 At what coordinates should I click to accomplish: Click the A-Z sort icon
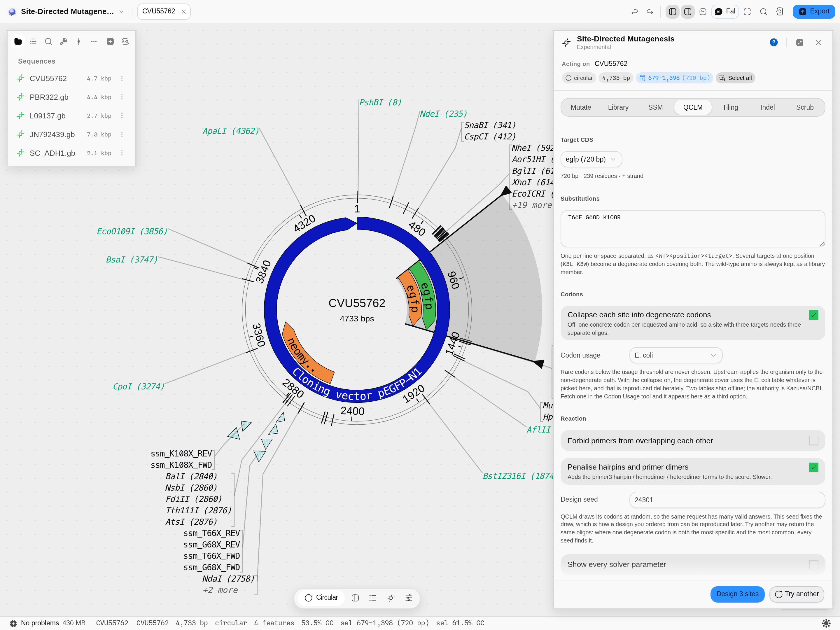[125, 41]
